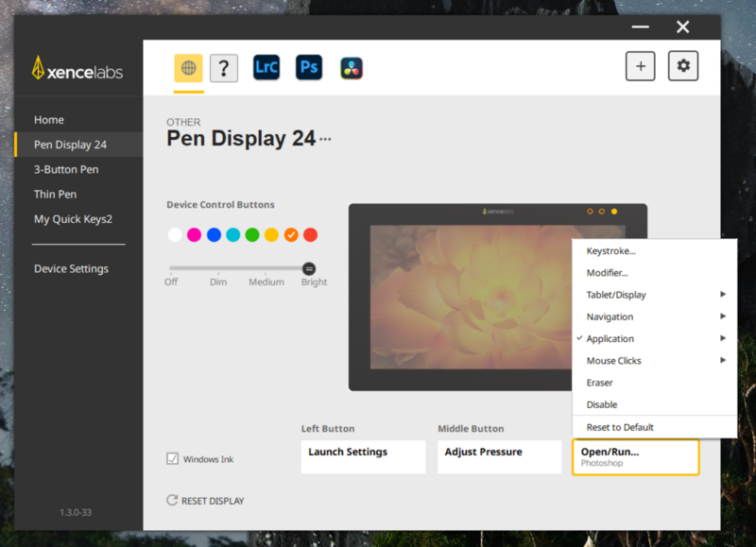Minimize the Xencelabs window
The width and height of the screenshot is (756, 547).
641,27
